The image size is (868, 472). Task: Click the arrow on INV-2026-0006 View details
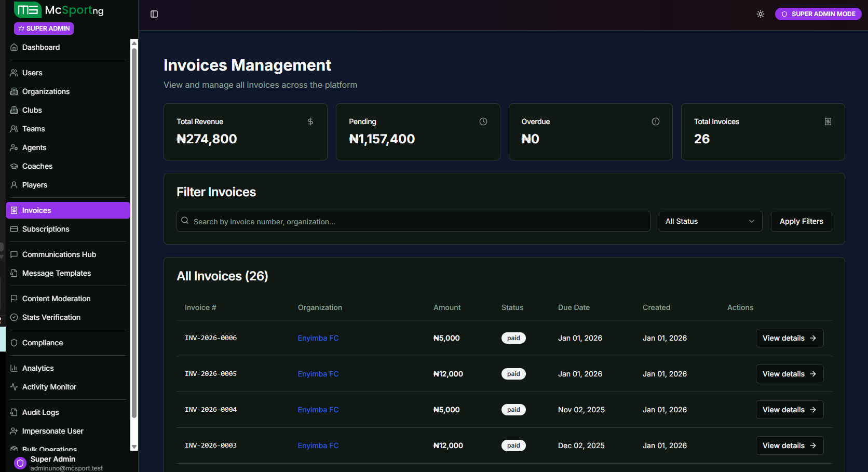point(813,338)
